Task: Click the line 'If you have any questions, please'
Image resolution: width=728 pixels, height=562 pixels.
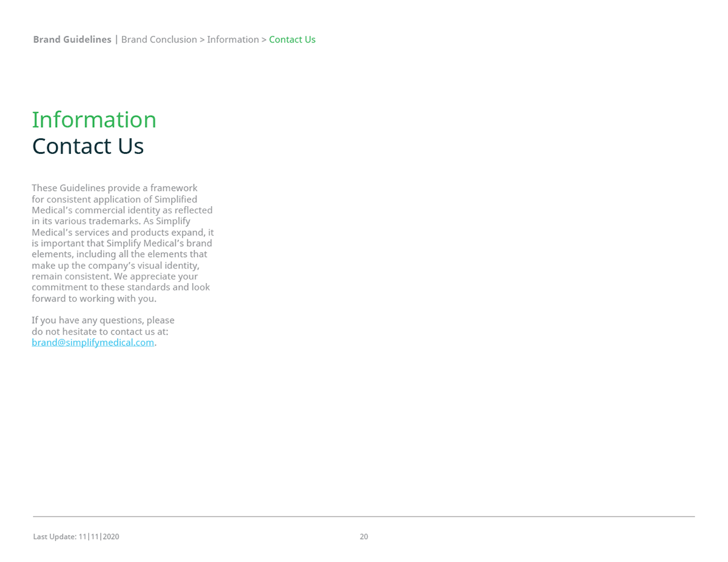Action: tap(103, 320)
